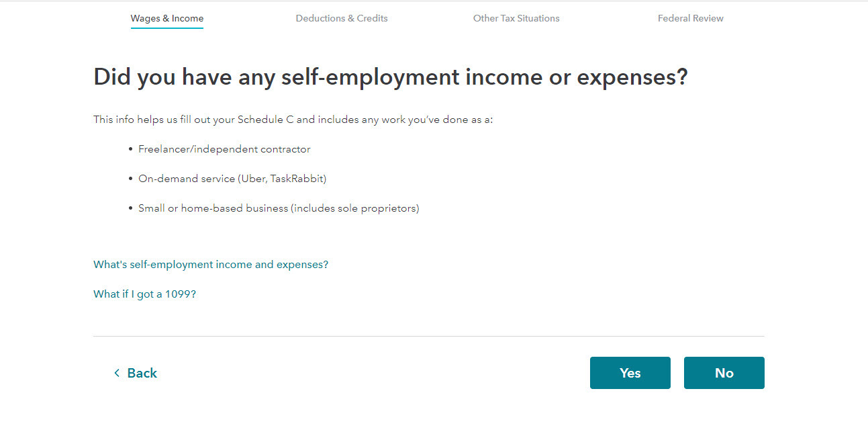Click the On-demand service bullet item
868x430 pixels.
[232, 179]
